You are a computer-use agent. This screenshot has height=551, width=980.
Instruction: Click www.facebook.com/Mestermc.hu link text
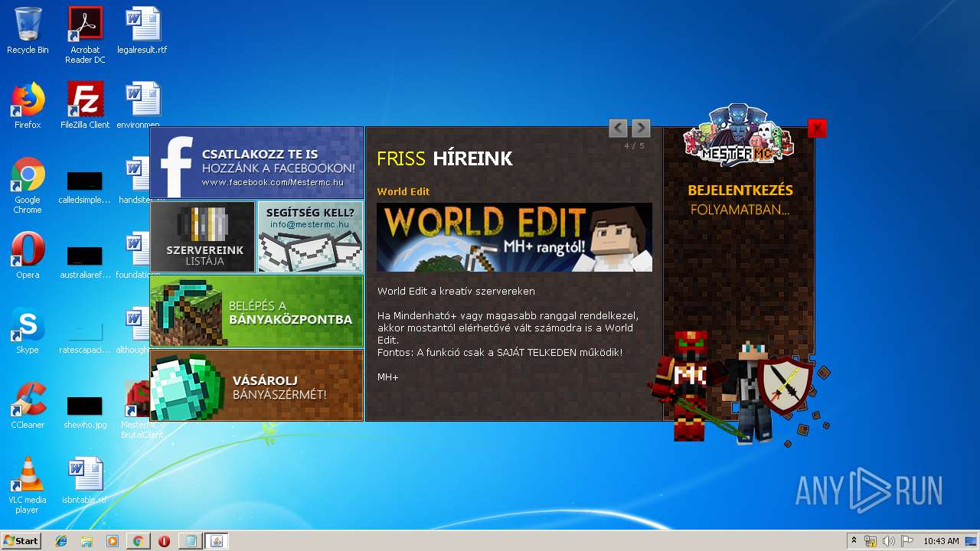point(273,183)
